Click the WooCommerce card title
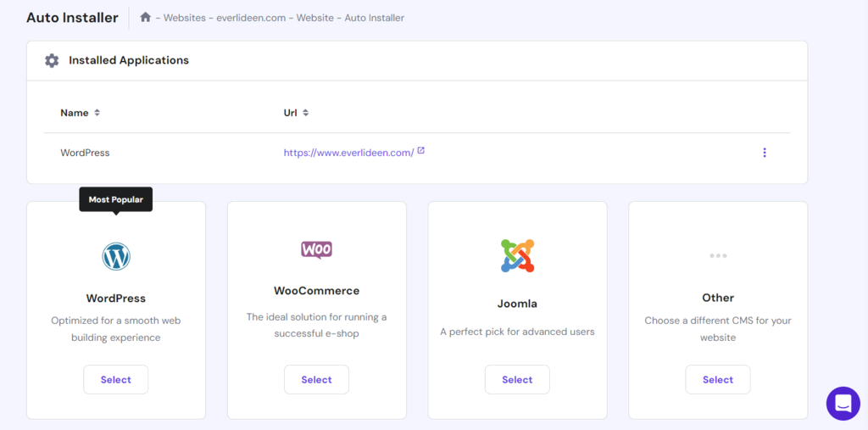The image size is (868, 430). (317, 290)
